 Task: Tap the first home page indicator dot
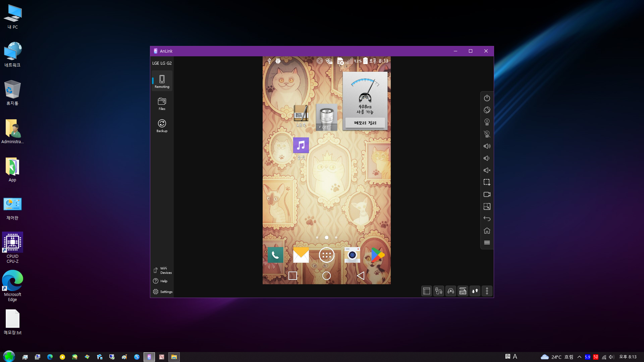[x=317, y=237]
